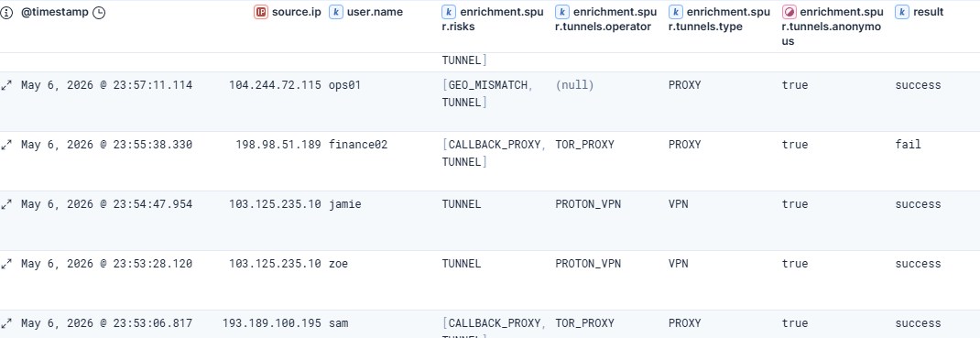
Task: Click source IP 193.189.100.195
Action: (x=272, y=323)
